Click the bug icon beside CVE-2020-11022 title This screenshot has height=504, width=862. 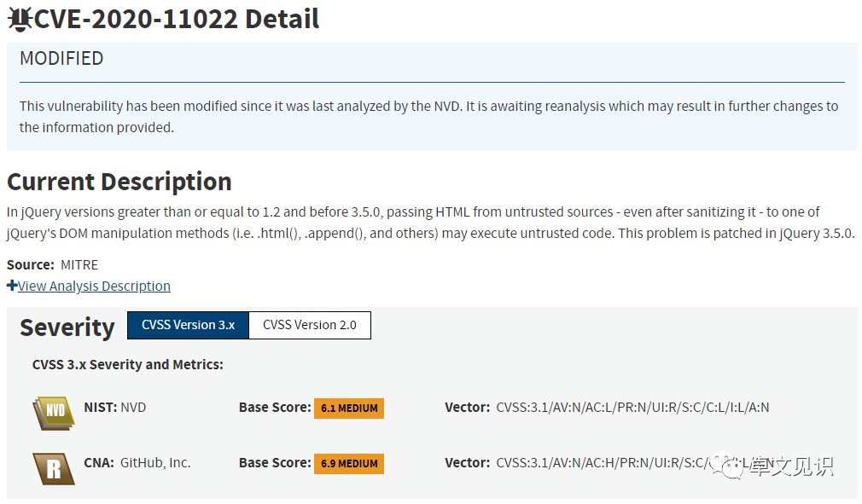pos(20,20)
